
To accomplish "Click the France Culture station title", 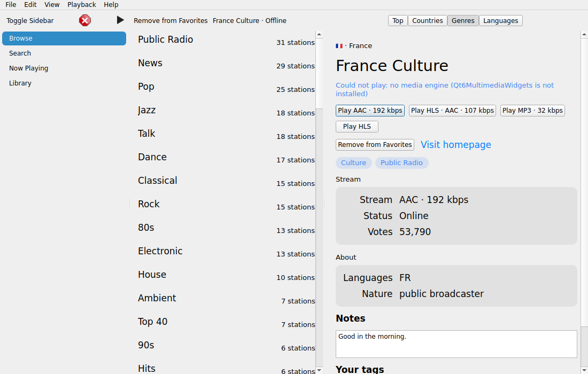I will coord(392,66).
